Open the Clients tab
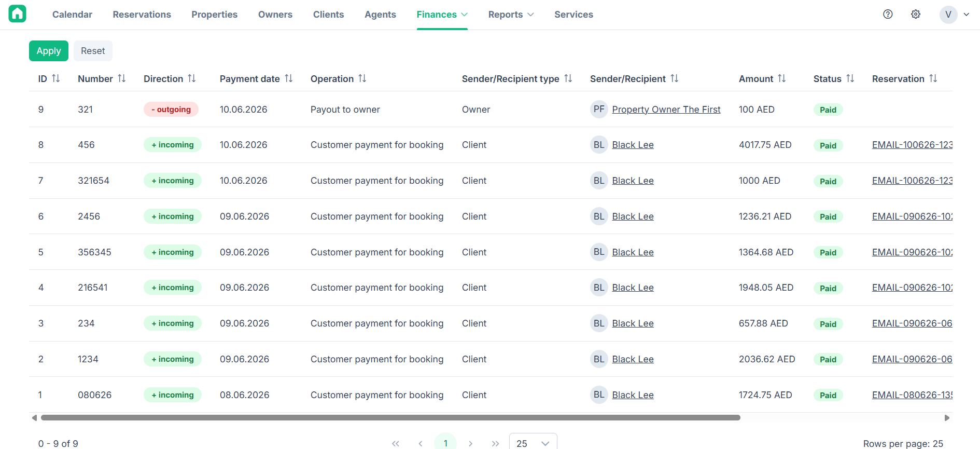The height and width of the screenshot is (449, 980). [x=328, y=15]
